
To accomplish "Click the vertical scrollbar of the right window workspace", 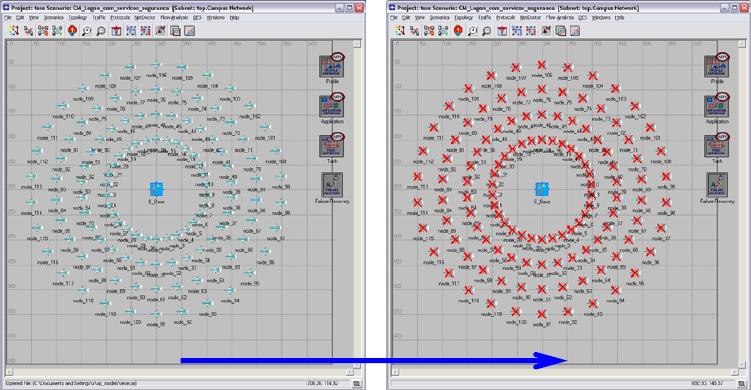I will pos(742,204).
